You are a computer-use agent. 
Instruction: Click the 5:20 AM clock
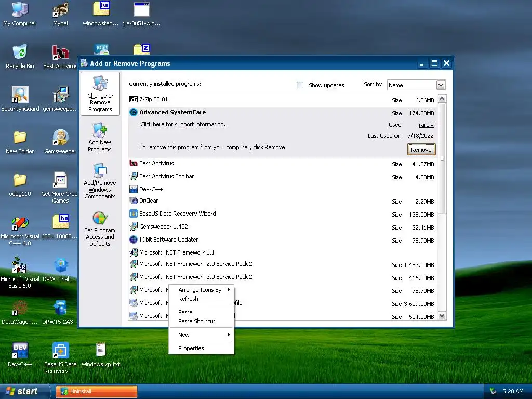click(513, 391)
